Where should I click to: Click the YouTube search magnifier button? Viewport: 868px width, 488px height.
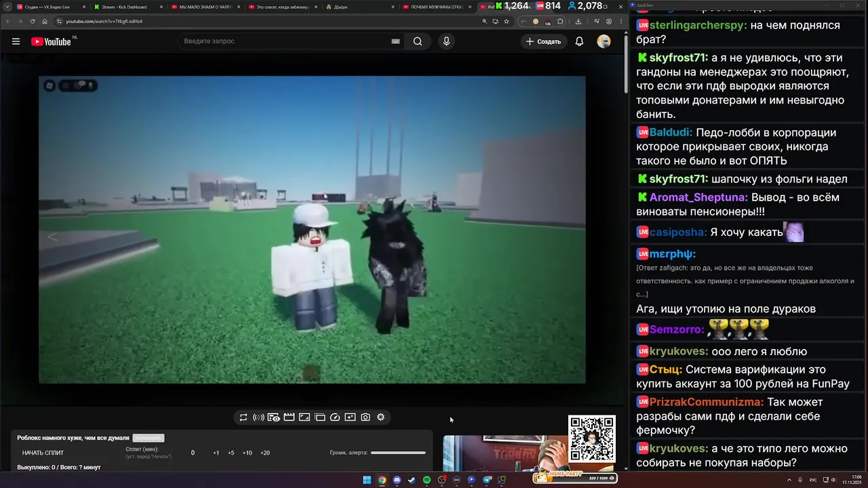pyautogui.click(x=418, y=41)
